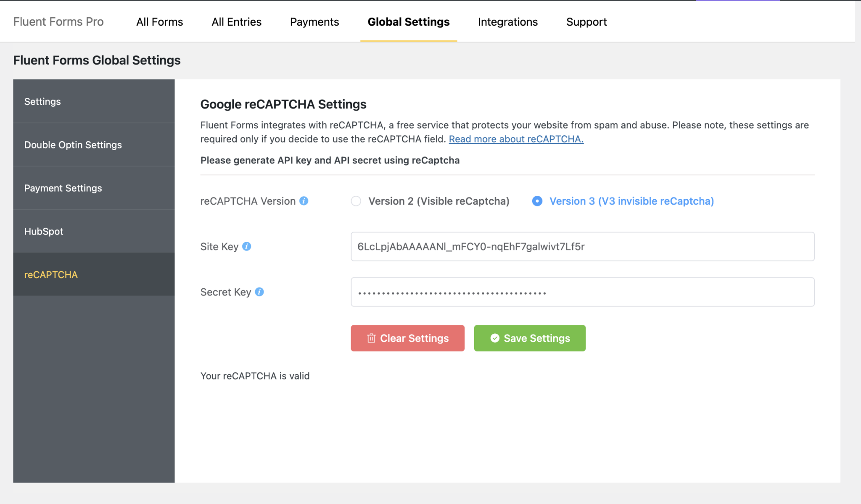
Task: Open HubSpot sidebar section
Action: click(44, 231)
